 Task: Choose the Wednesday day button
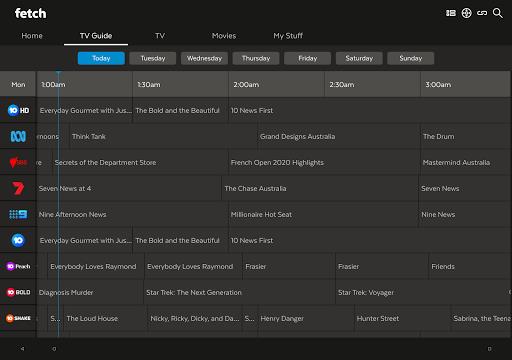tap(204, 58)
